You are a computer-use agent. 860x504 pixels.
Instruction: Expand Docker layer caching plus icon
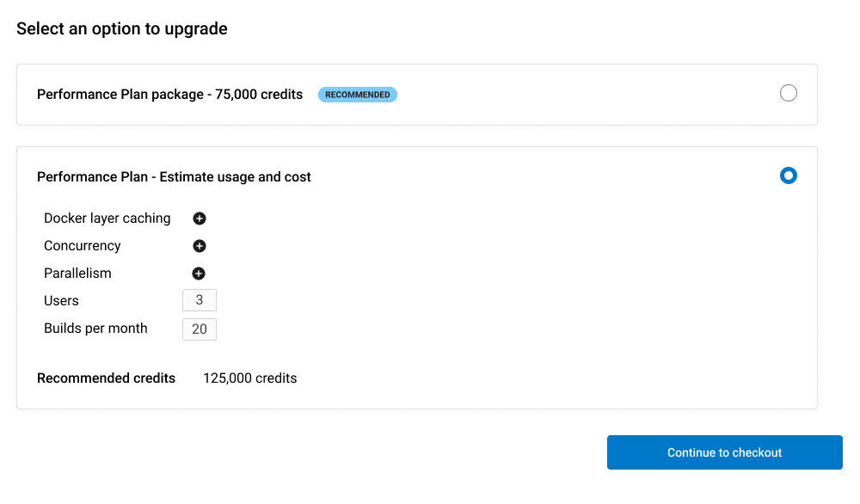200,218
